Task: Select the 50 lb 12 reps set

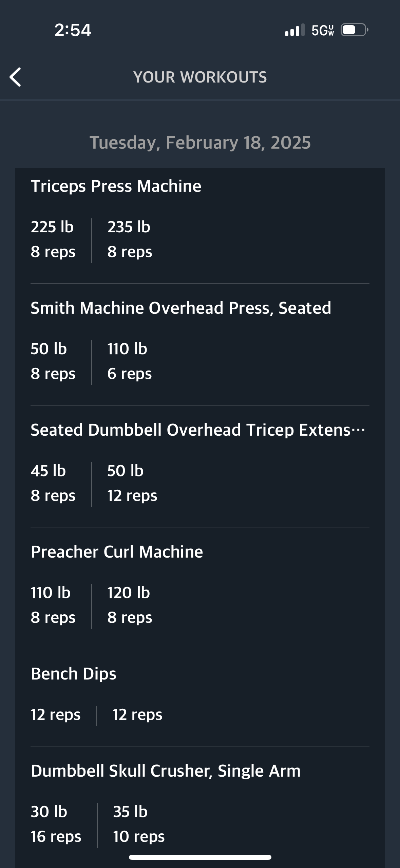Action: point(132,483)
